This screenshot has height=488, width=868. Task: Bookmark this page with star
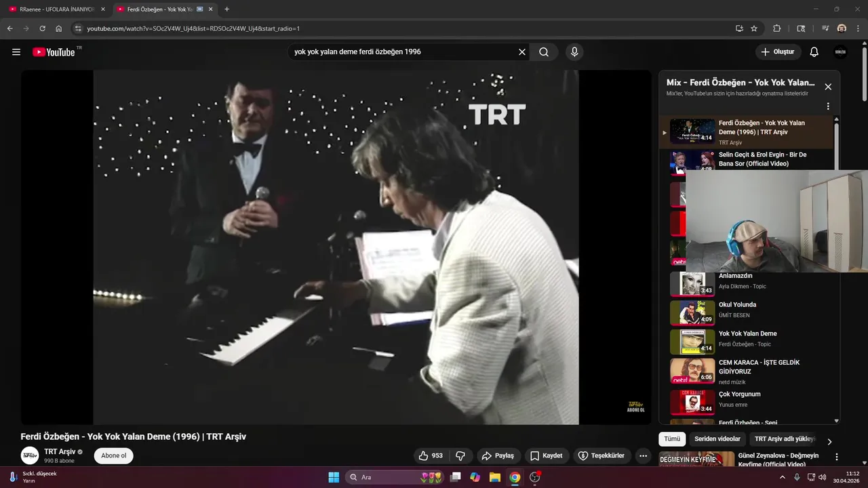(x=754, y=28)
